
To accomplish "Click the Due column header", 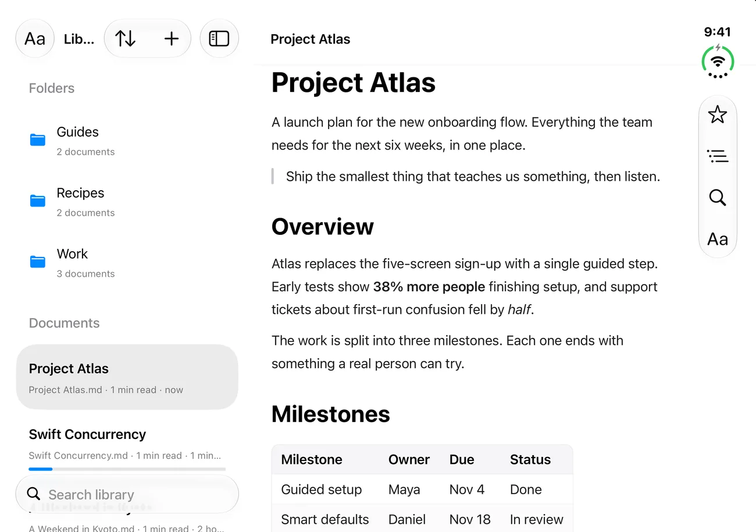I will (x=462, y=459).
